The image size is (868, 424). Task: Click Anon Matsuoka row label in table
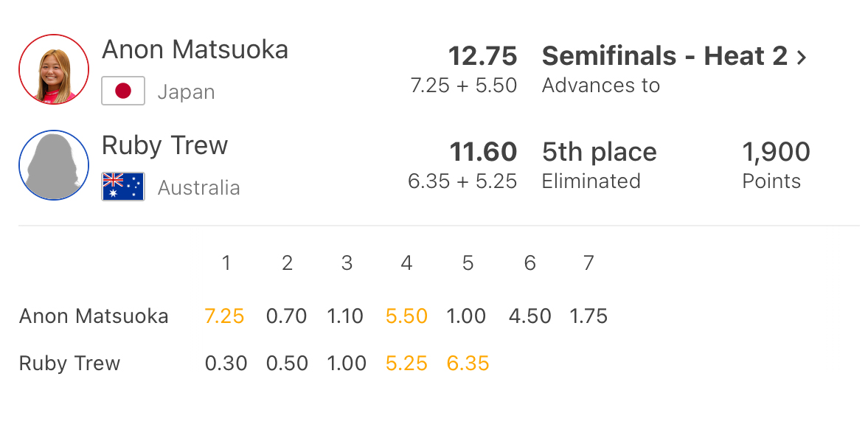(x=94, y=316)
